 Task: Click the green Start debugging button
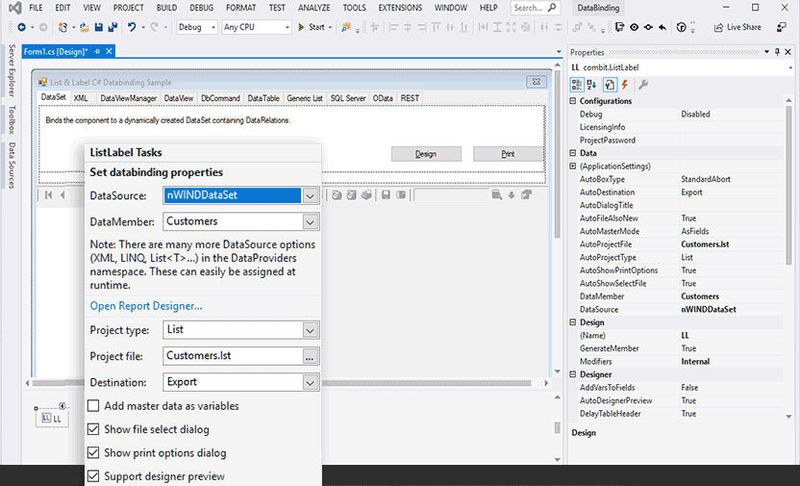click(x=312, y=27)
